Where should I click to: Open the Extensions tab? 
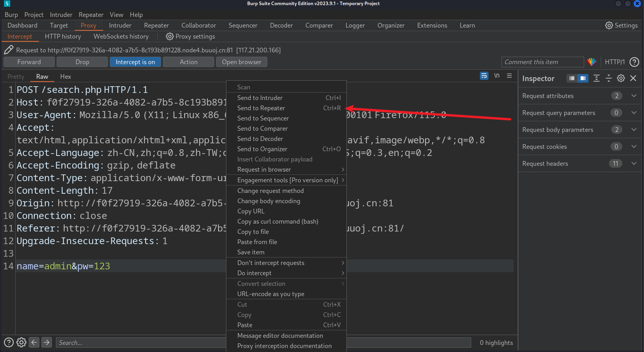click(432, 25)
